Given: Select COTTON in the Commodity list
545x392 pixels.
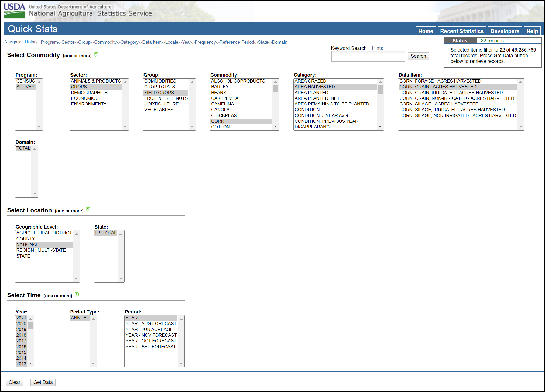Looking at the screenshot, I should click(x=221, y=127).
